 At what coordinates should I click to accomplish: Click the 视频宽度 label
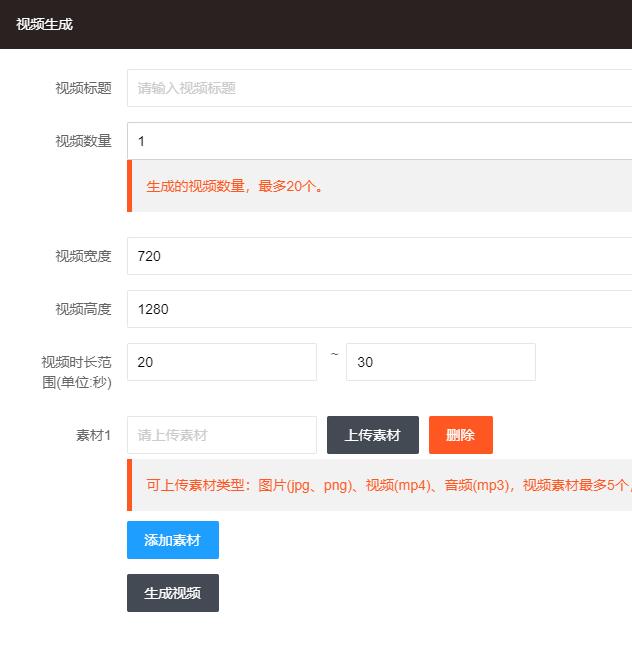83,256
